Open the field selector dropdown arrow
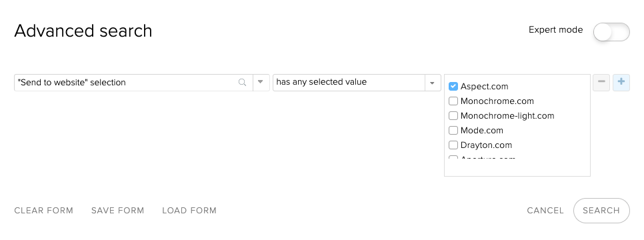Image resolution: width=644 pixels, height=240 pixels. pyautogui.click(x=261, y=82)
